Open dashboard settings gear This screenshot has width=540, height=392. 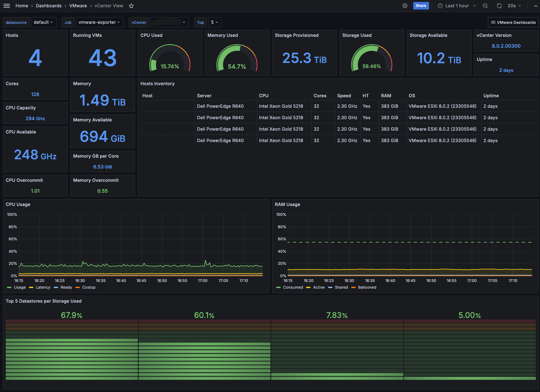point(405,6)
